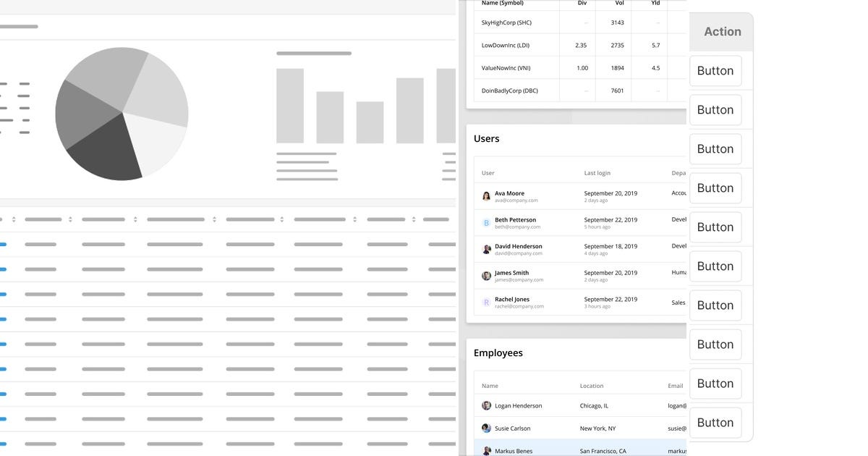Click James Smith's avatar icon
This screenshot has height=456, width=868.
pos(487,275)
